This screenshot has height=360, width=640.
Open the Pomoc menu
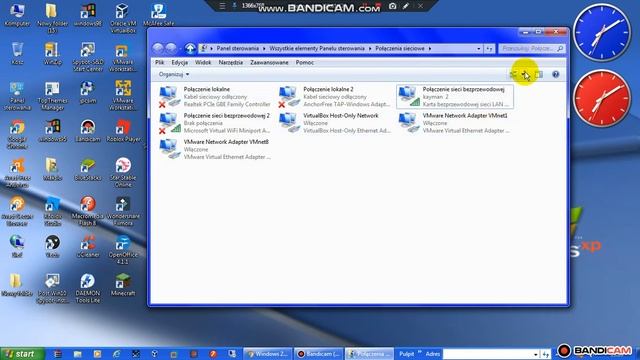pos(305,62)
